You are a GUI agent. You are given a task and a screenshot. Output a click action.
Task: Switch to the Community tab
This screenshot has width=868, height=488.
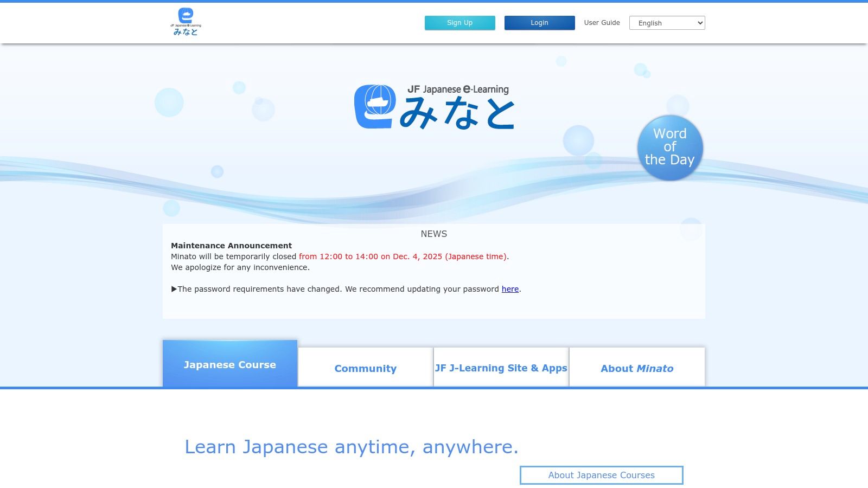pos(365,368)
